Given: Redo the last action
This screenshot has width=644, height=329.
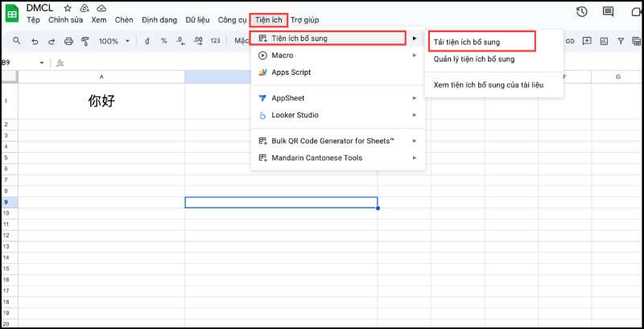Looking at the screenshot, I should pyautogui.click(x=52, y=41).
